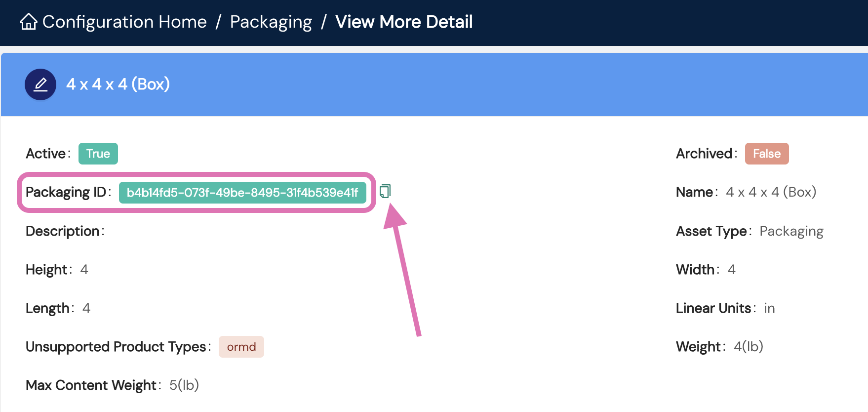Click the Description field label
Viewport: 868px width, 412px height.
click(x=62, y=231)
